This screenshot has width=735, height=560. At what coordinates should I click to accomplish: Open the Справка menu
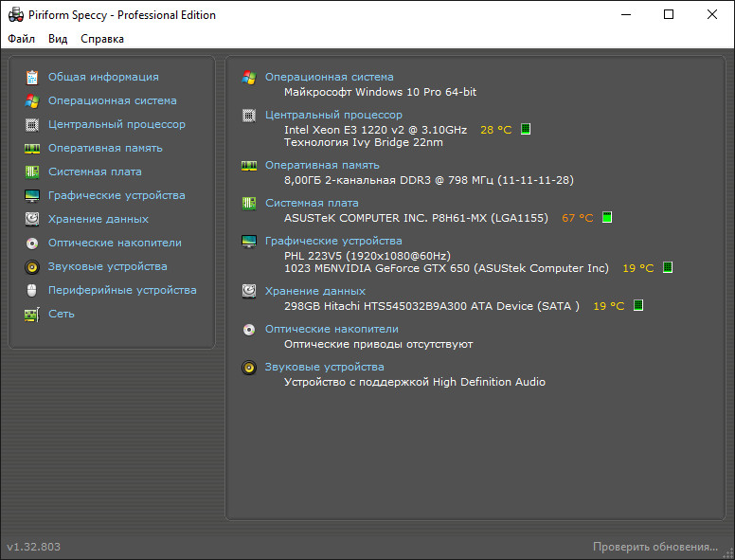click(x=102, y=39)
